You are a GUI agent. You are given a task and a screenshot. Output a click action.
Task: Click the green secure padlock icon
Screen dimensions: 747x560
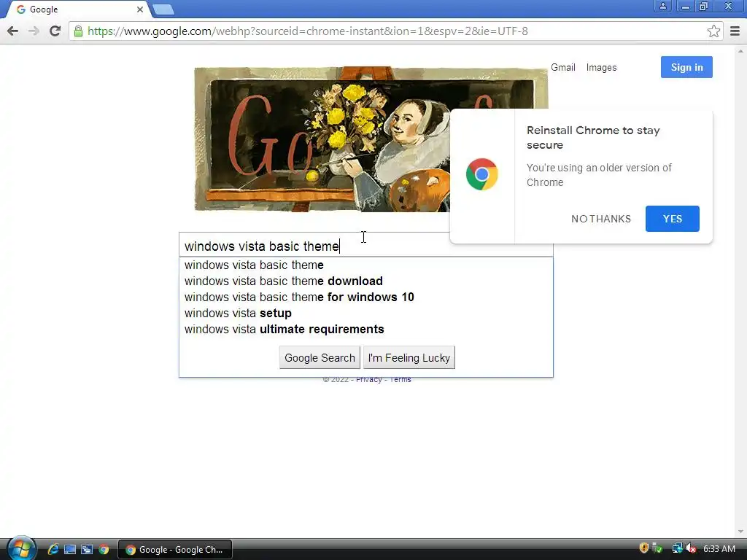(78, 31)
